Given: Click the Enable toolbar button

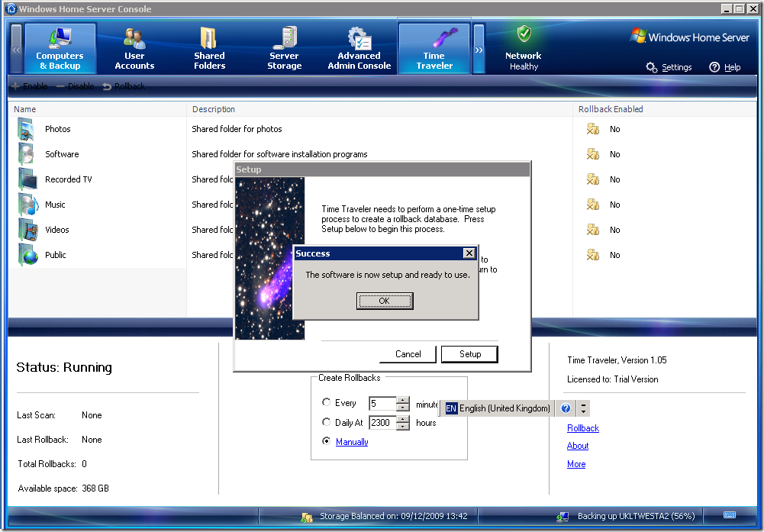Looking at the screenshot, I should click(30, 86).
